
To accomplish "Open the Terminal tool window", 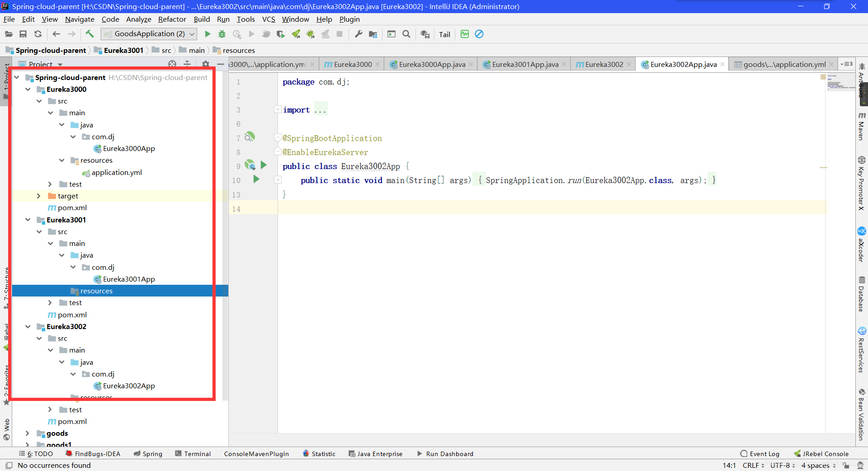I will click(193, 454).
